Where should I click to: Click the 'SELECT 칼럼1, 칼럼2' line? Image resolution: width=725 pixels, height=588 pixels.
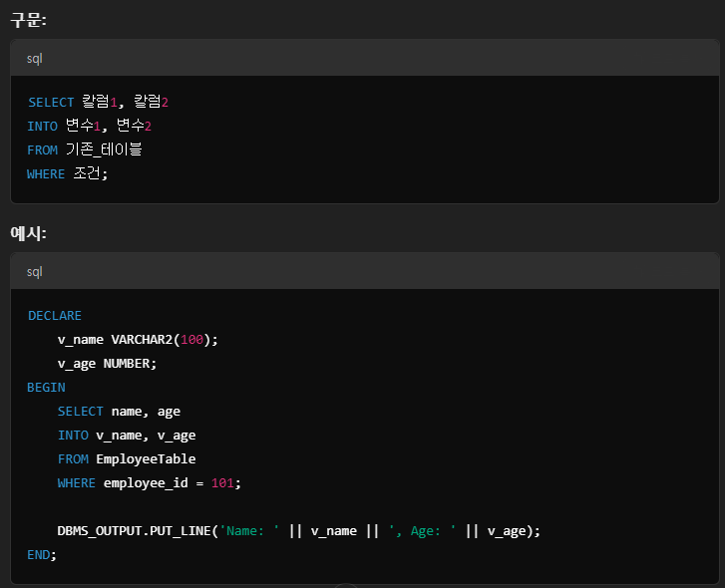click(98, 102)
